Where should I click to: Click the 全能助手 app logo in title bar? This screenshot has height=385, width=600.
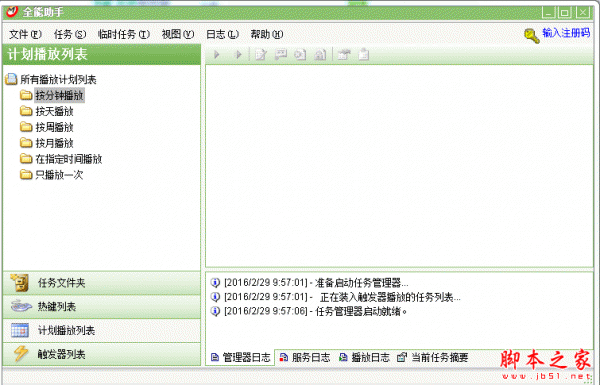[12, 12]
